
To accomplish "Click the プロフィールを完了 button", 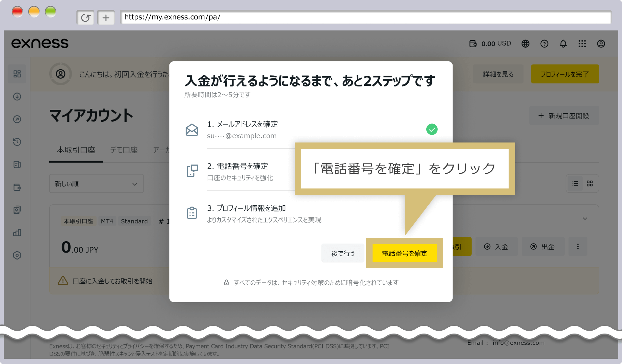I will tap(565, 74).
